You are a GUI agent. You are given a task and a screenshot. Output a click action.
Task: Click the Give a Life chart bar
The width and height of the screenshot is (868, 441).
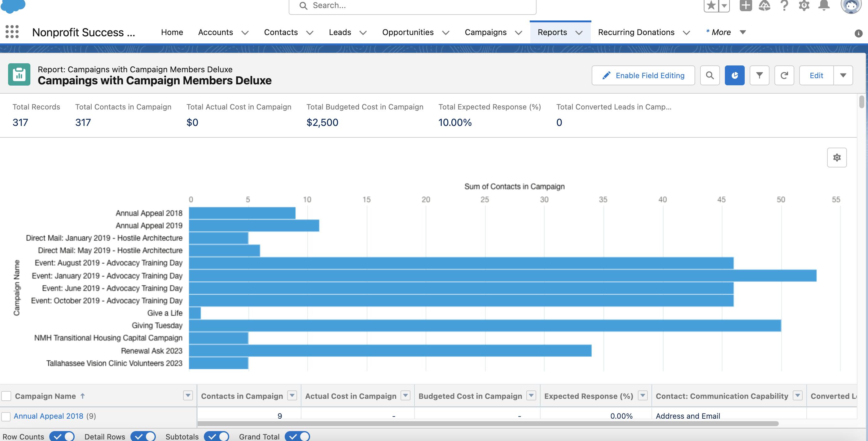click(x=195, y=313)
